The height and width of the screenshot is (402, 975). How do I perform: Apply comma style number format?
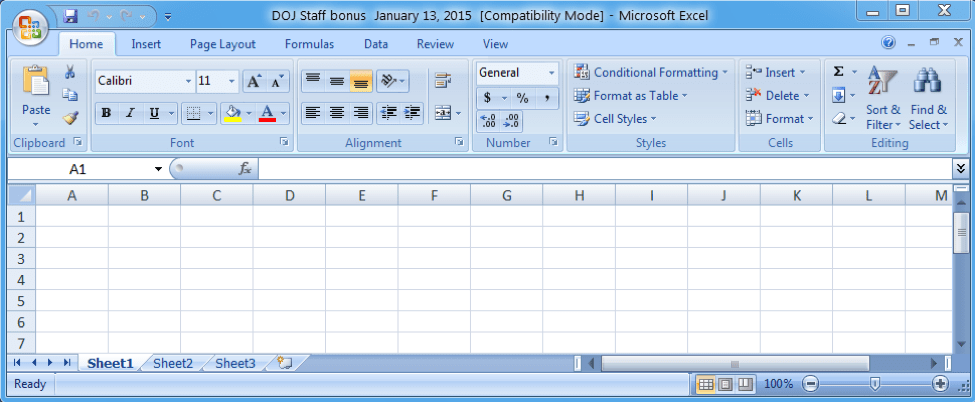pos(547,98)
